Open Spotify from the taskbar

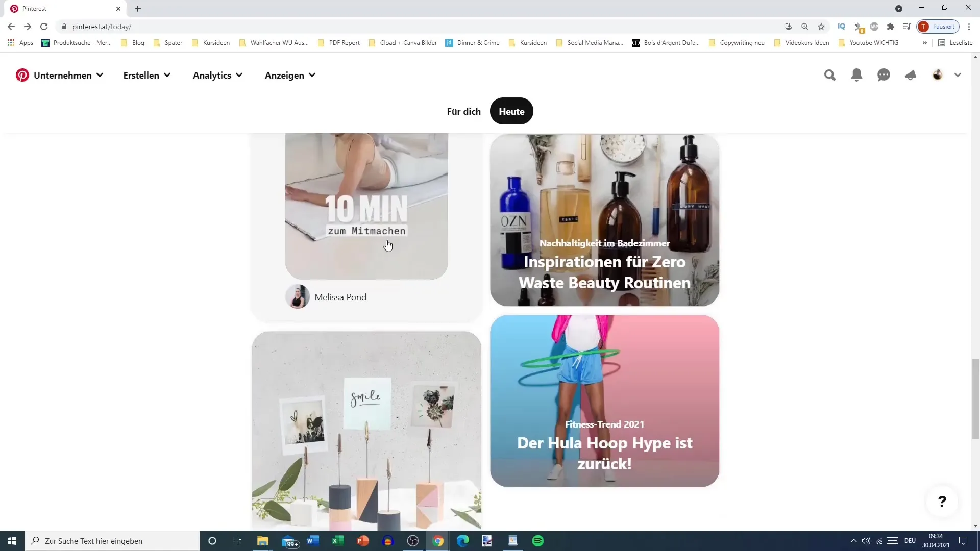tap(538, 541)
